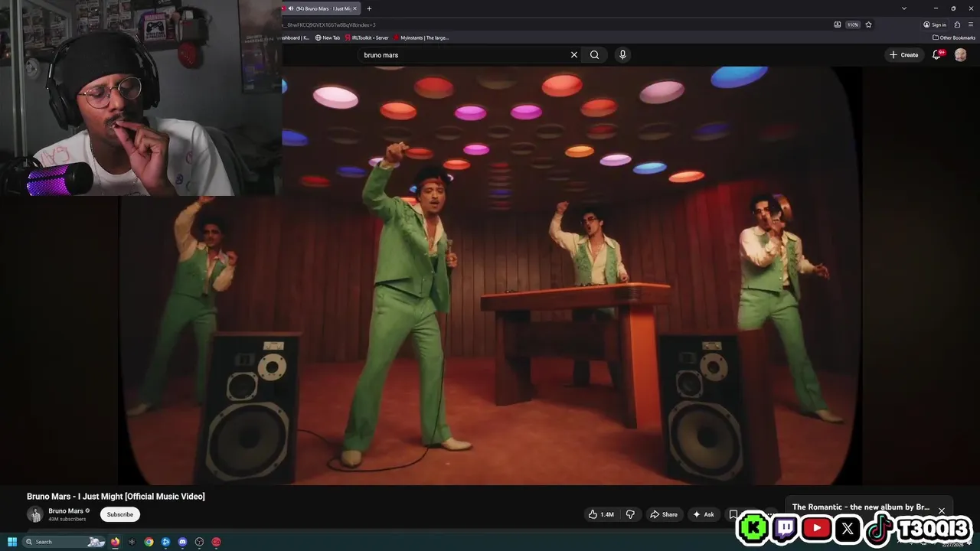This screenshot has width=980, height=551.
Task: Open the Windows Start menu
Action: (11, 542)
